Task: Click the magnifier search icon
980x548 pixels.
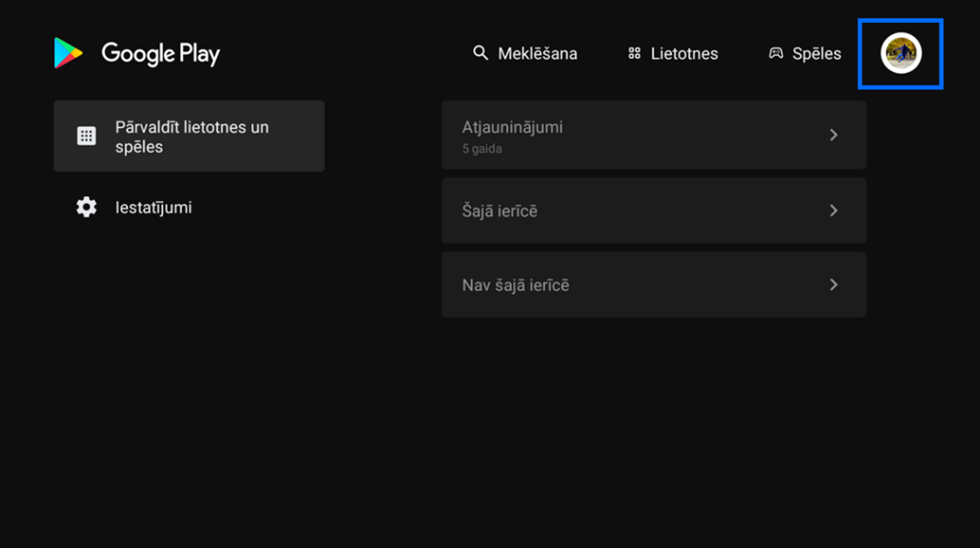Action: coord(480,53)
